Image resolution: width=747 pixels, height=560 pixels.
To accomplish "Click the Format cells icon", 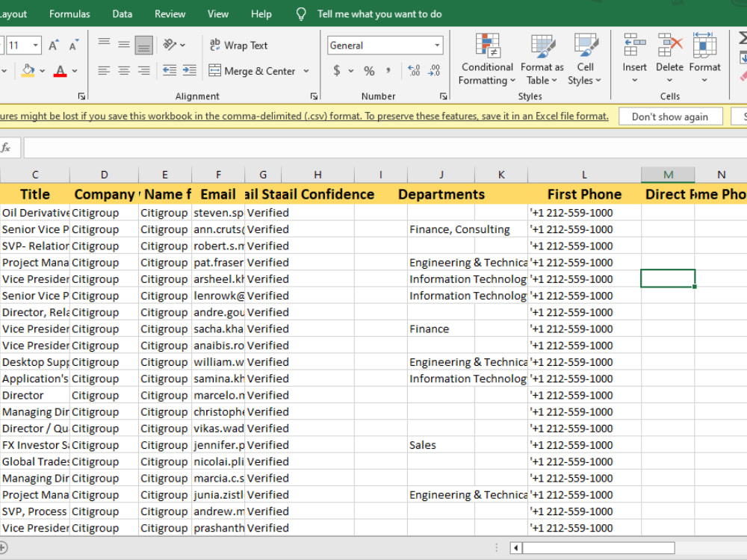I will pos(704,46).
